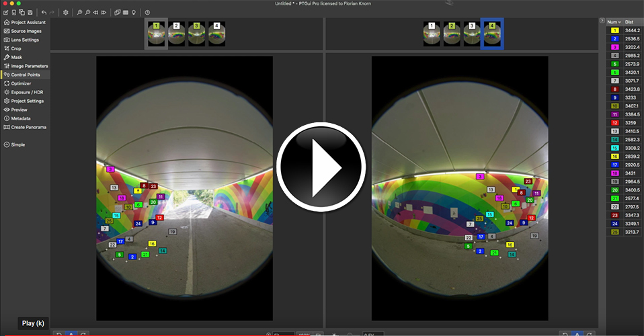Click the zoom in magnifier icon
The height and width of the screenshot is (336, 644).
click(80, 13)
